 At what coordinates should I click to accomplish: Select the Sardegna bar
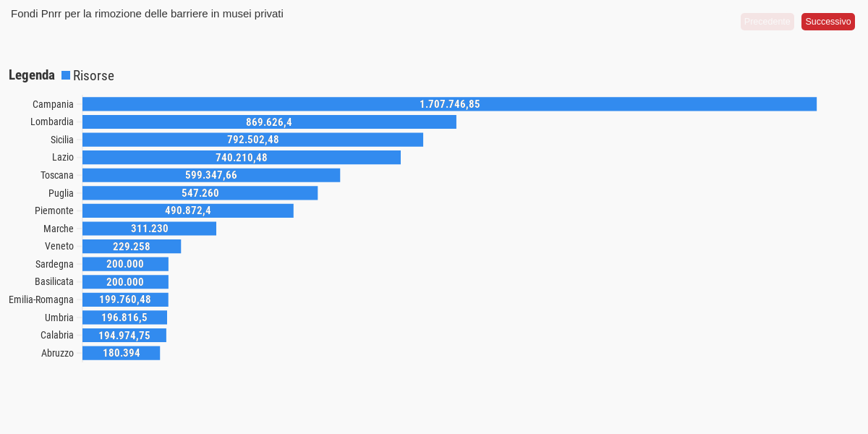[125, 264]
